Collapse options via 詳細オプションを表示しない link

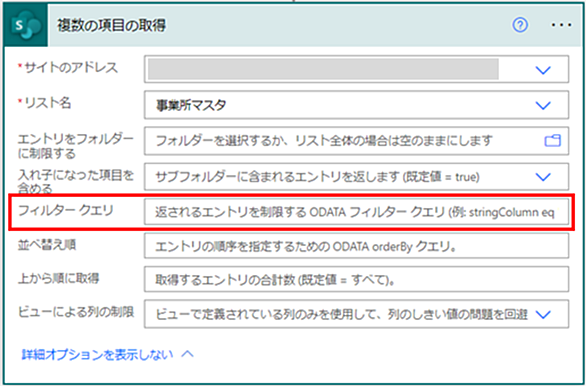pos(97,354)
